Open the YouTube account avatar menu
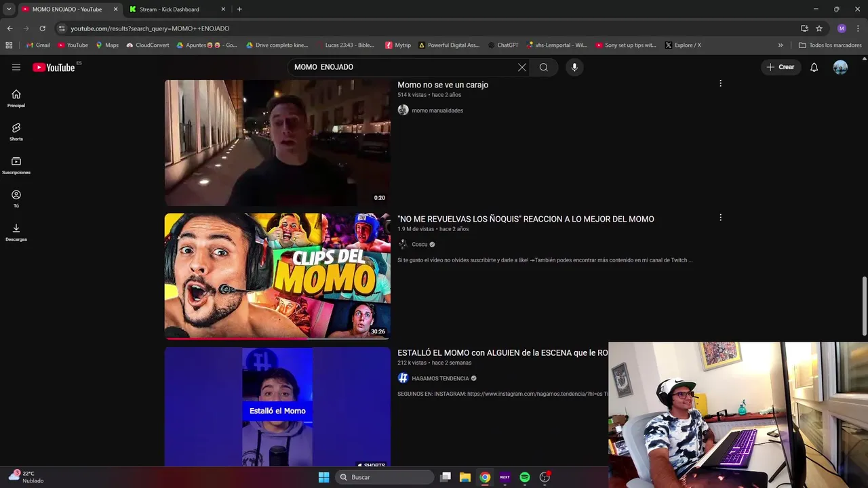Screen dimensions: 868x488 tap(840, 67)
